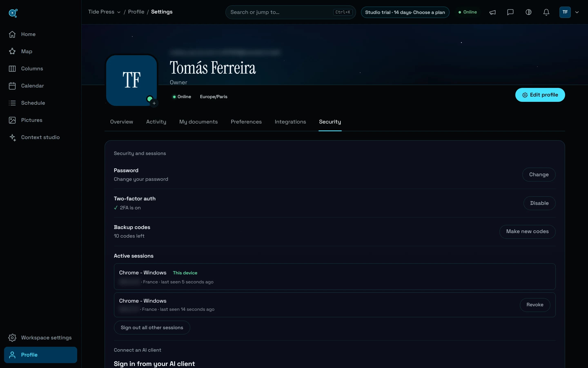
Task: Click the 10 codes left text
Action: (x=129, y=236)
